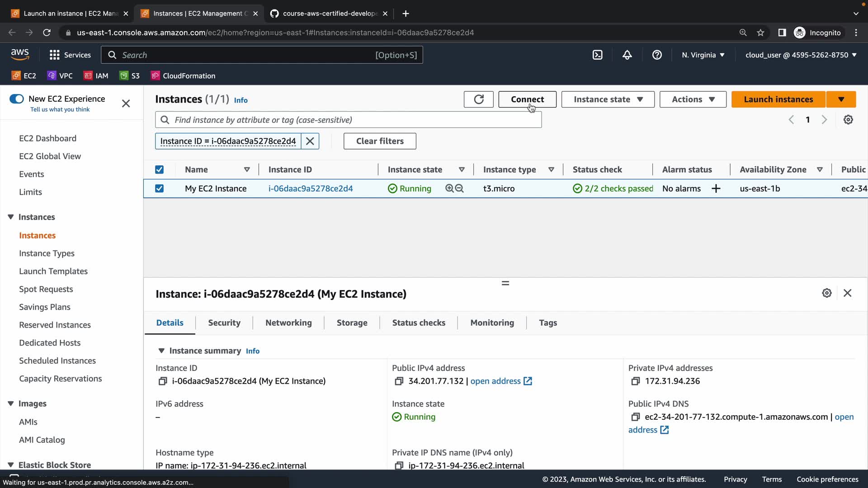This screenshot has height=488, width=868.
Task: Expand the Actions dropdown menu
Action: pos(693,99)
